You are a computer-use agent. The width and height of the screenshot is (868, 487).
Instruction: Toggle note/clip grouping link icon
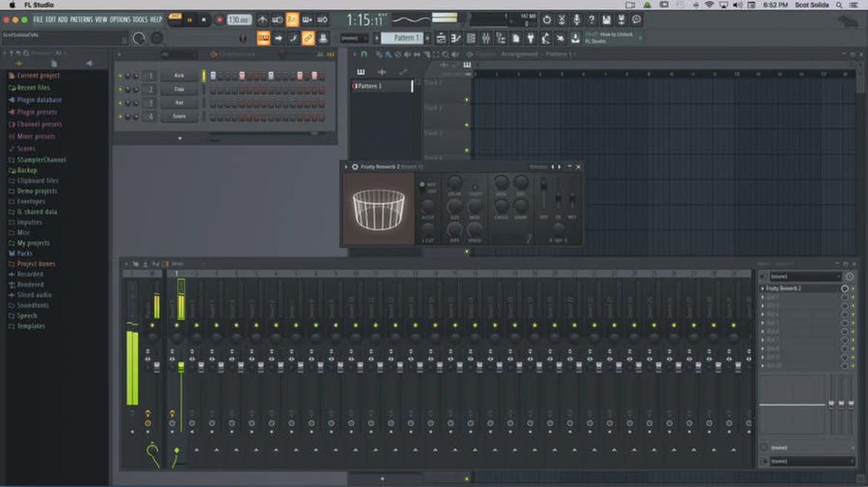309,39
